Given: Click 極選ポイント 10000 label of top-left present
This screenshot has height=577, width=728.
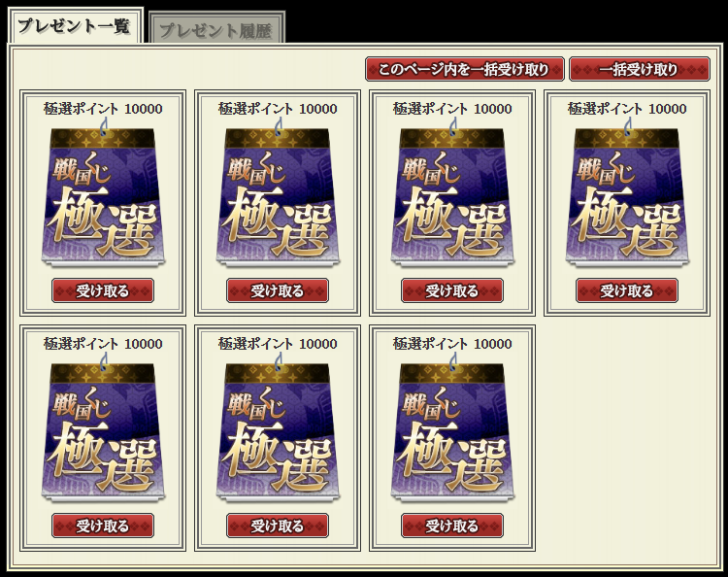Looking at the screenshot, I should click(x=103, y=109).
